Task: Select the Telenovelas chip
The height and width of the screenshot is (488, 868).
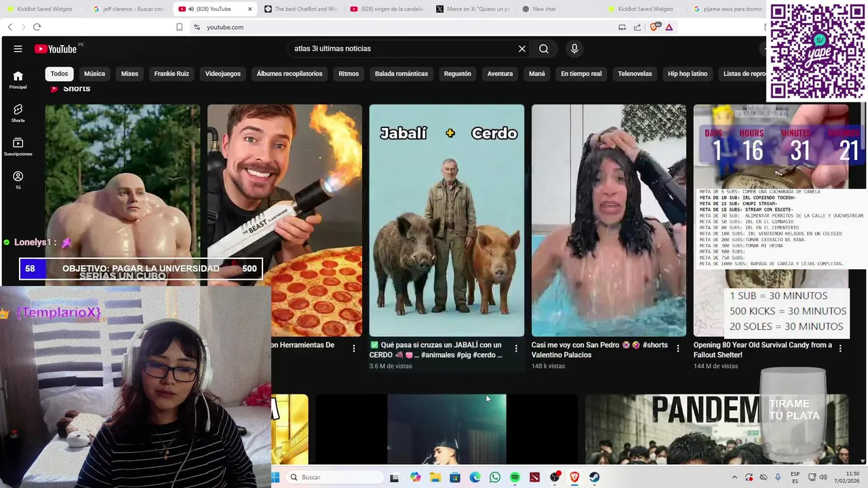Action: coord(635,74)
